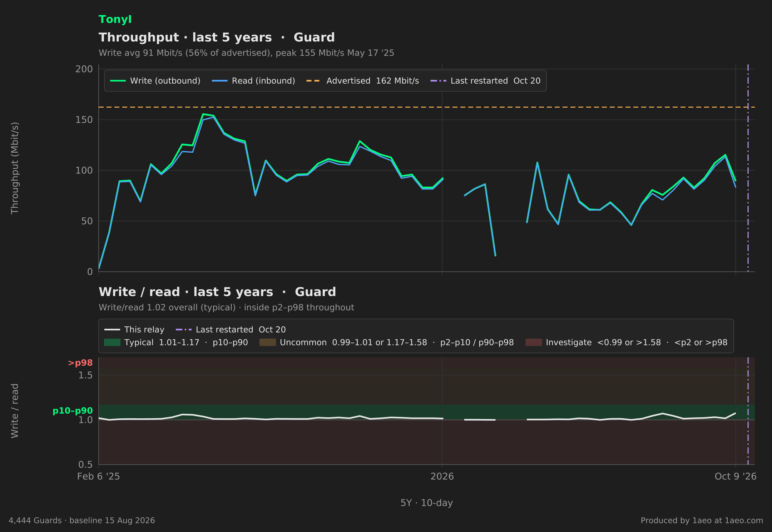This screenshot has height=532, width=772.
Task: Click the purple restart marker in ratio chart
Action: (748, 411)
